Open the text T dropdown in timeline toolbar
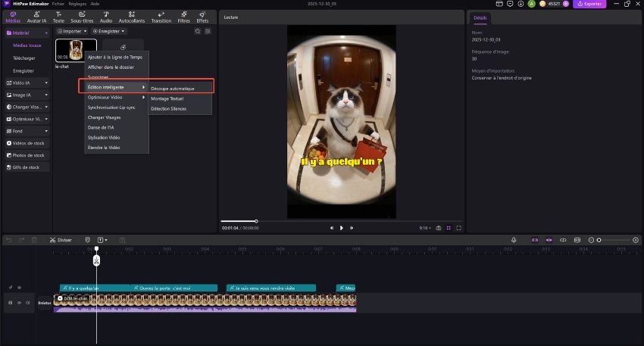The height and width of the screenshot is (346, 644). pyautogui.click(x=102, y=240)
